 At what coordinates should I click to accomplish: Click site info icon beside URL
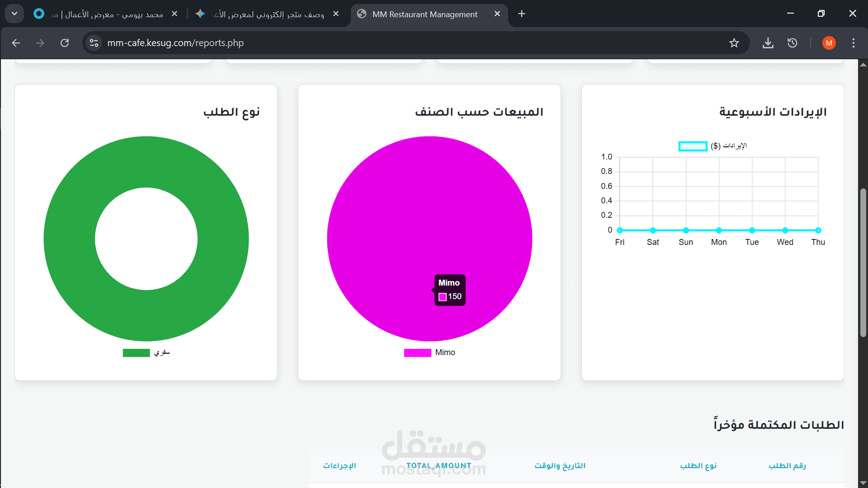pos(94,43)
